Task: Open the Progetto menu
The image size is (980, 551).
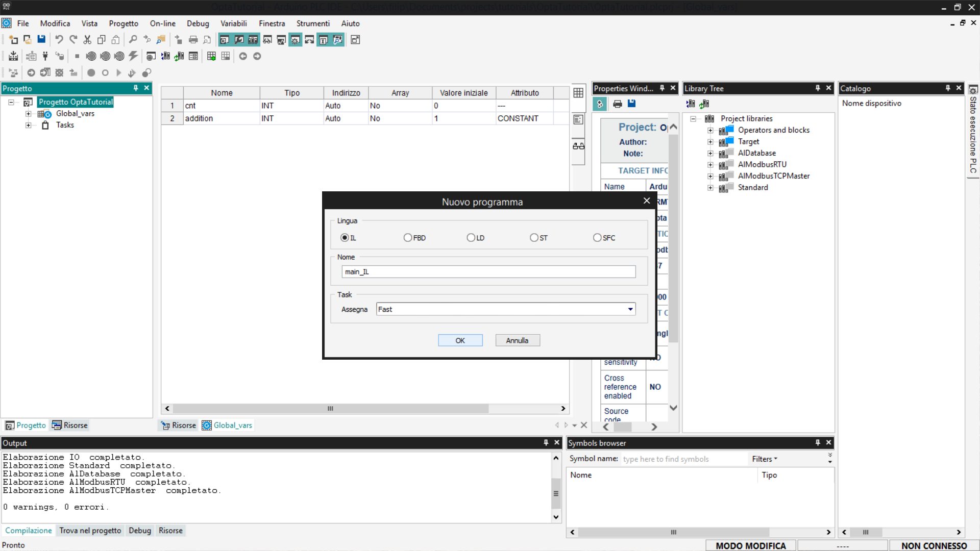Action: 124,23
